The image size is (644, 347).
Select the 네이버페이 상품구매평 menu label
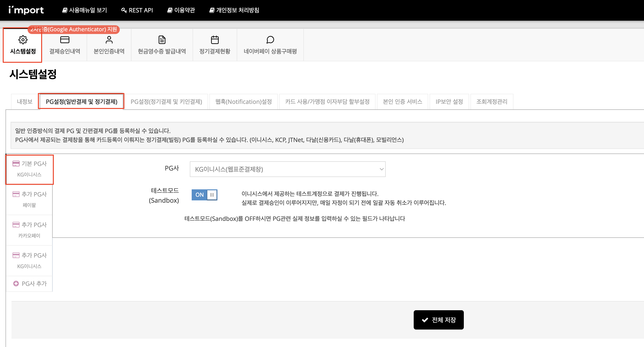(270, 51)
